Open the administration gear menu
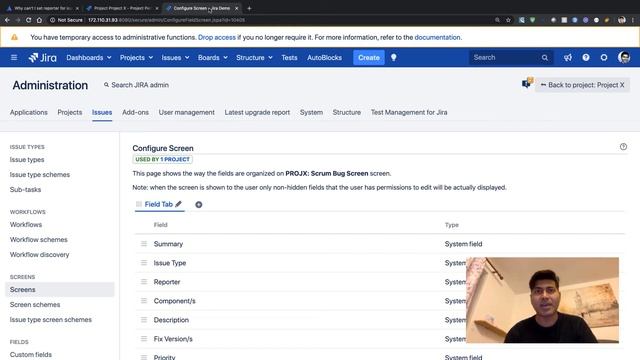This screenshot has height=360, width=640. [x=604, y=58]
